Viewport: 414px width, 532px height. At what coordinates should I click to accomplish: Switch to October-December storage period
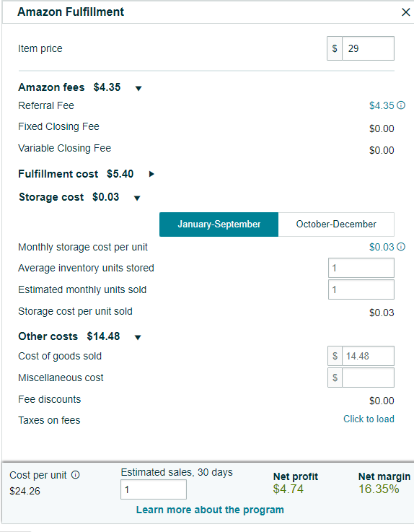pyautogui.click(x=336, y=224)
